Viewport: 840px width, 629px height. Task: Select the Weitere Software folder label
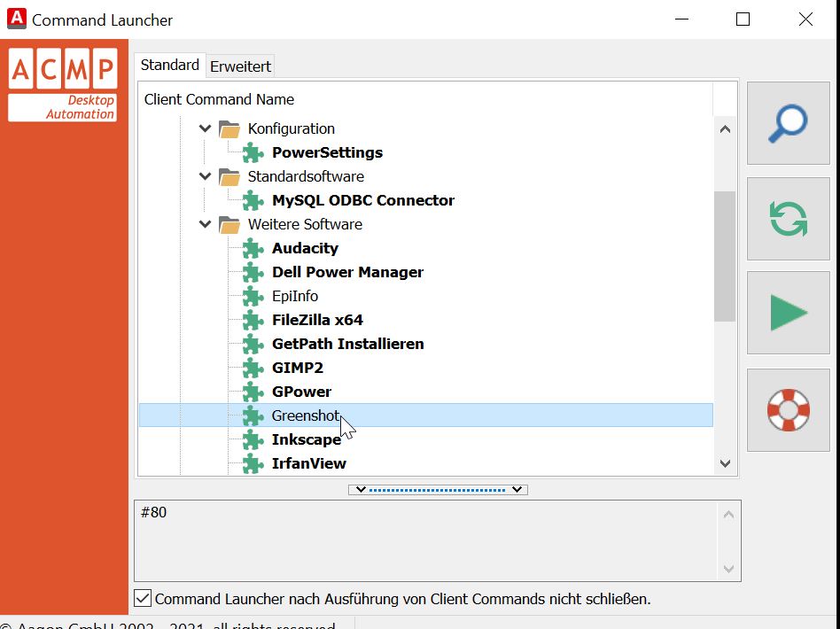305,224
